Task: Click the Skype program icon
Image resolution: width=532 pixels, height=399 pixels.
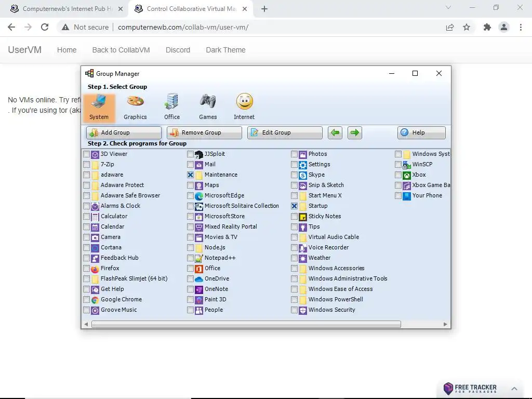Action: pos(303,175)
